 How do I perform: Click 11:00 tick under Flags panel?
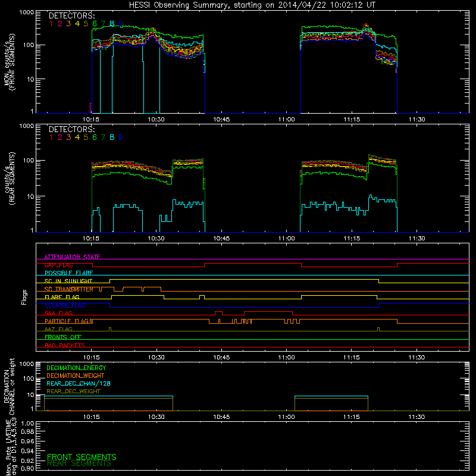(x=287, y=358)
